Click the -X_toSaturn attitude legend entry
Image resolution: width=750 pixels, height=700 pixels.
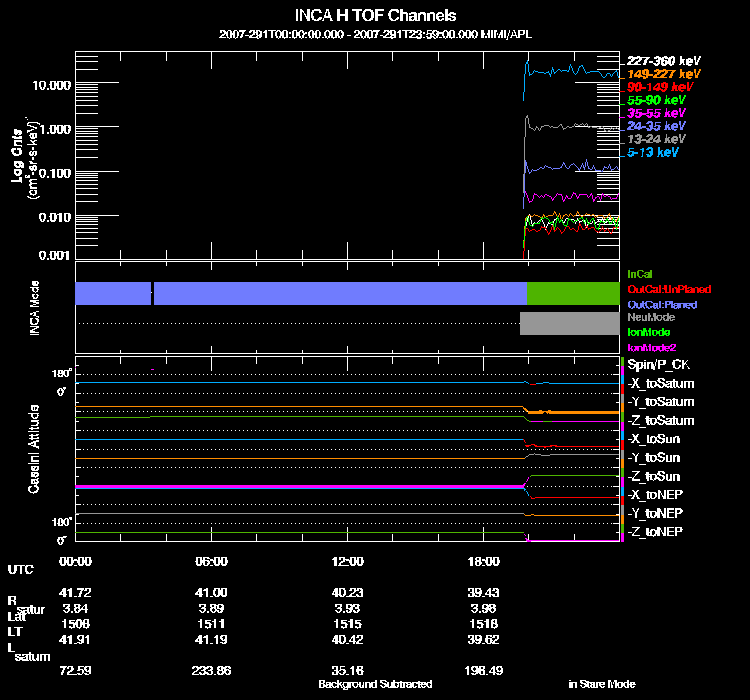[x=661, y=384]
